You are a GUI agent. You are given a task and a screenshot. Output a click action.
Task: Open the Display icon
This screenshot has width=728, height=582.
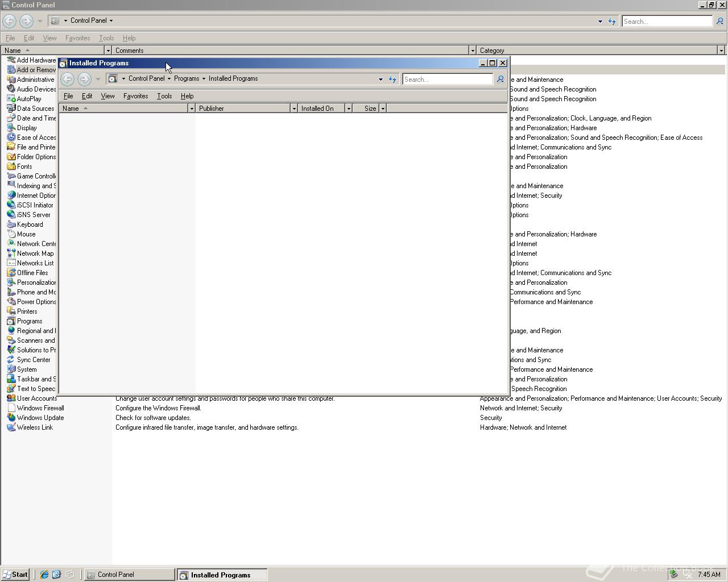(x=11, y=128)
